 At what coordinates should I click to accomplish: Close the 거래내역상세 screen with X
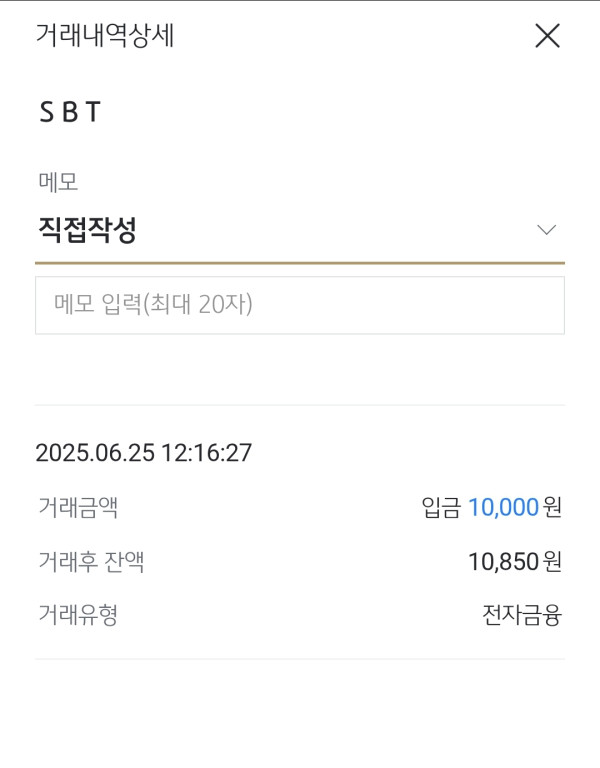pos(547,36)
